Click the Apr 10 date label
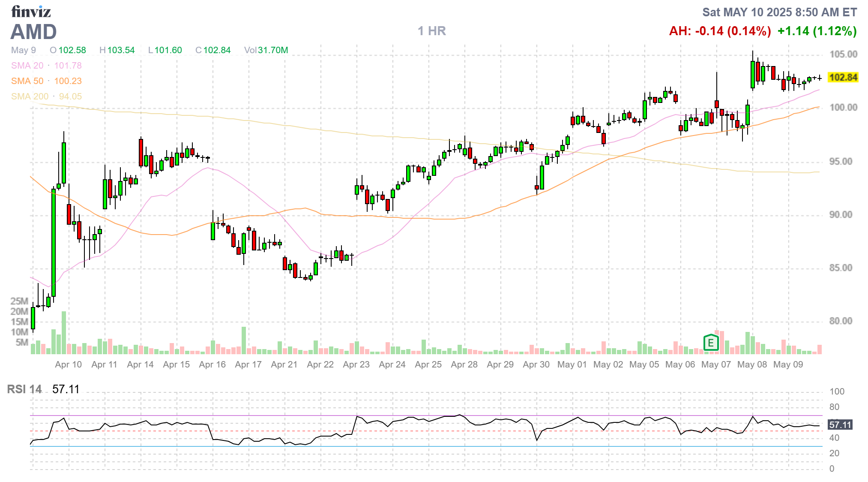Viewport: 868px width, 482px height. coord(68,365)
